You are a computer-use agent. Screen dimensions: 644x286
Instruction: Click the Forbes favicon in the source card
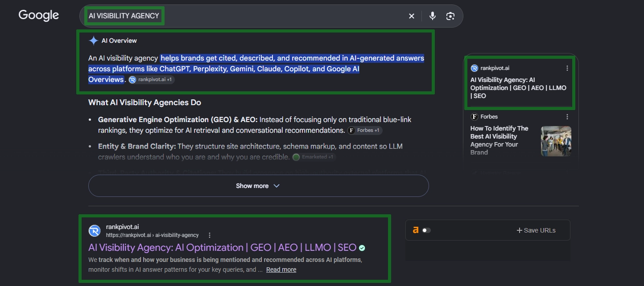tap(474, 117)
